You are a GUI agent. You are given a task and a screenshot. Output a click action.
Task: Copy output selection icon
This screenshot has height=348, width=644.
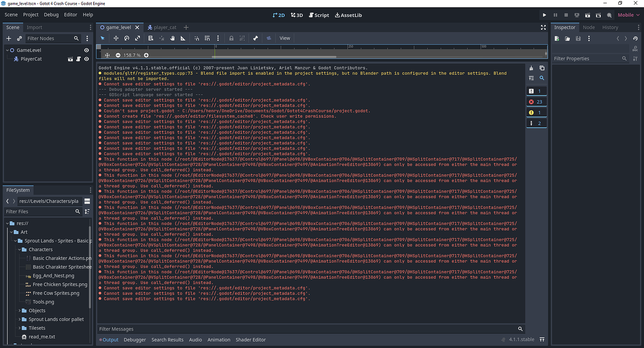[542, 68]
